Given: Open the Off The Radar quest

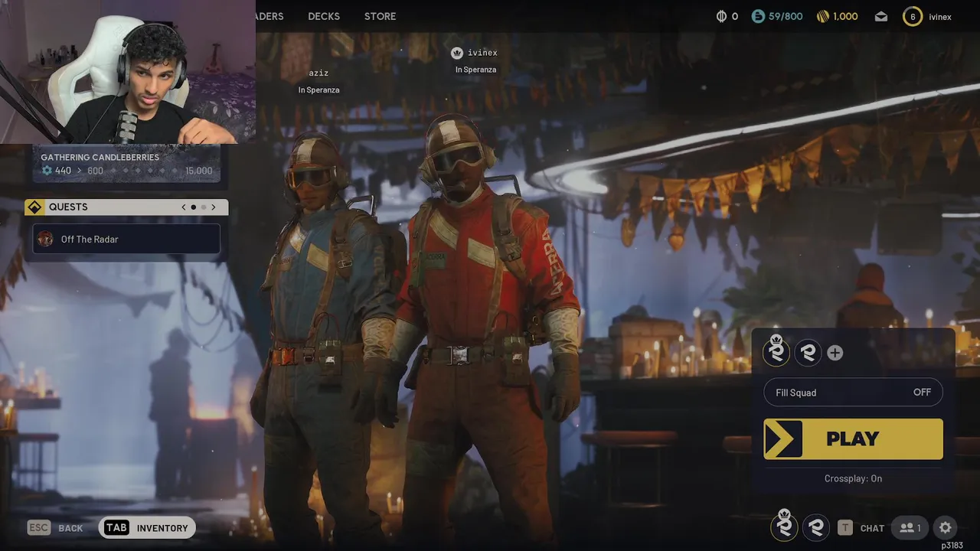Looking at the screenshot, I should [126, 240].
